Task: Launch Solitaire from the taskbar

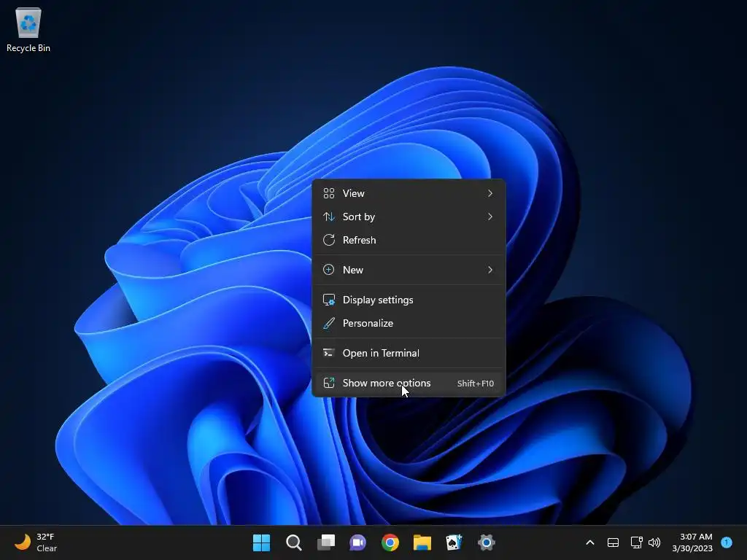Action: (454, 542)
